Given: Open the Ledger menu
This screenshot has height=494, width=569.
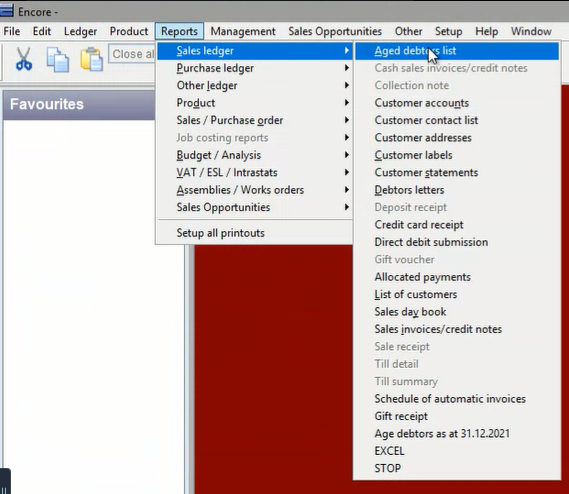Looking at the screenshot, I should click(81, 31).
